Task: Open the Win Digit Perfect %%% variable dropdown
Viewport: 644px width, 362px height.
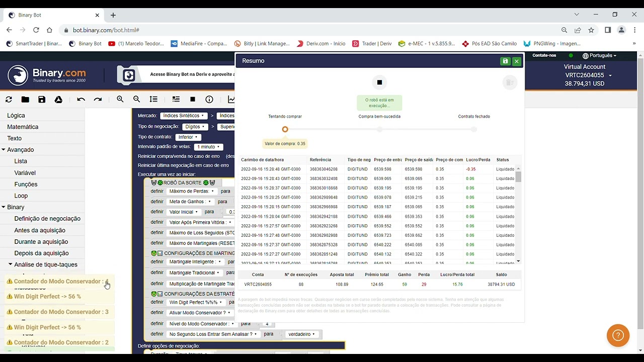Action: [196, 302]
